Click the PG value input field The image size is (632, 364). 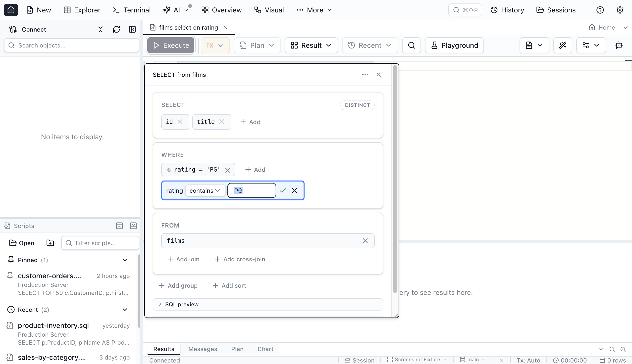[252, 190]
